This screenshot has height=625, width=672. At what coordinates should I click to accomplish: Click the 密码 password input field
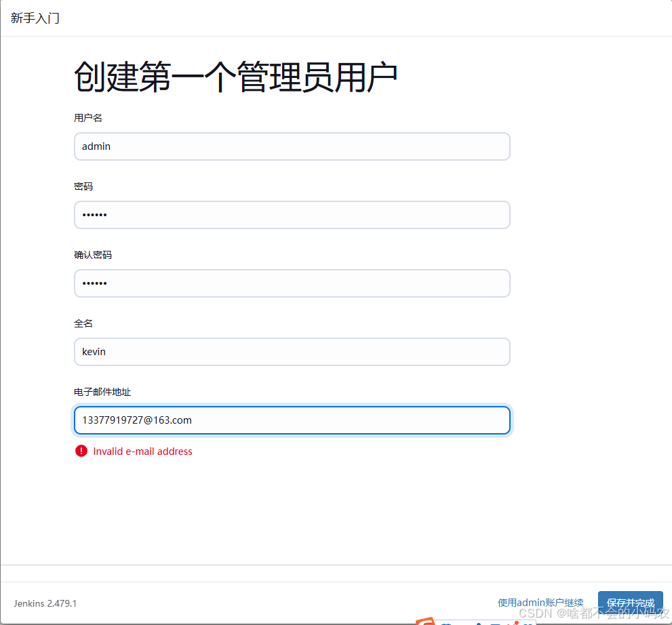(292, 214)
